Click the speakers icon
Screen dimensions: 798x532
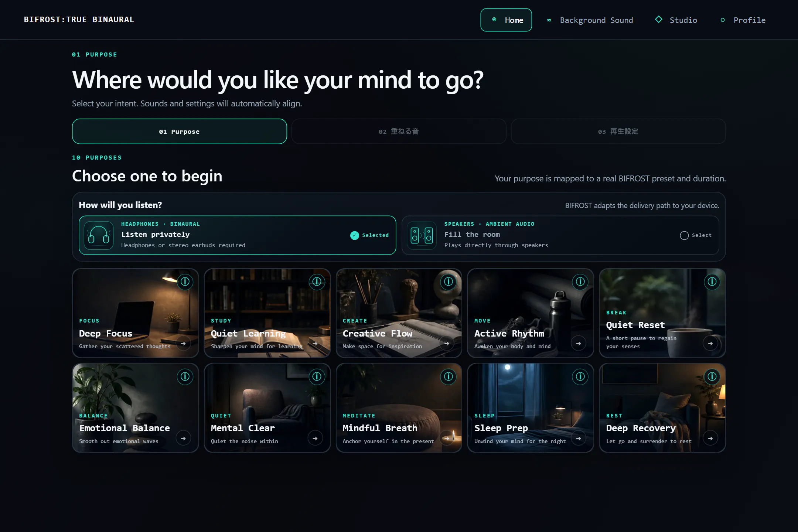[422, 235]
